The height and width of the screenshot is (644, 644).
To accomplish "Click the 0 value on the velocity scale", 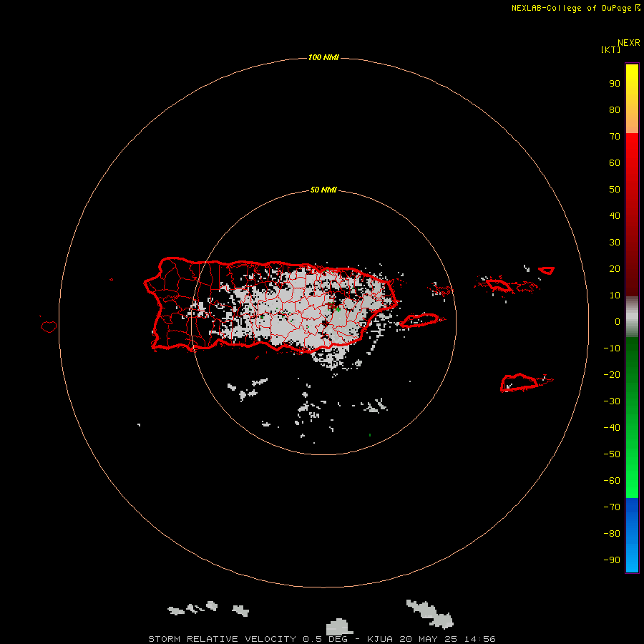I will (x=618, y=322).
